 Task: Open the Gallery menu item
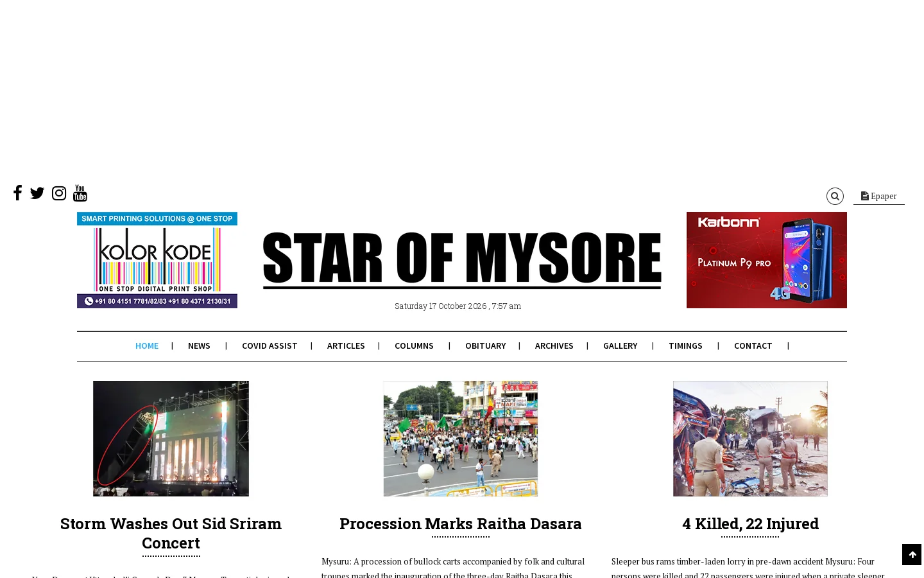click(x=620, y=346)
